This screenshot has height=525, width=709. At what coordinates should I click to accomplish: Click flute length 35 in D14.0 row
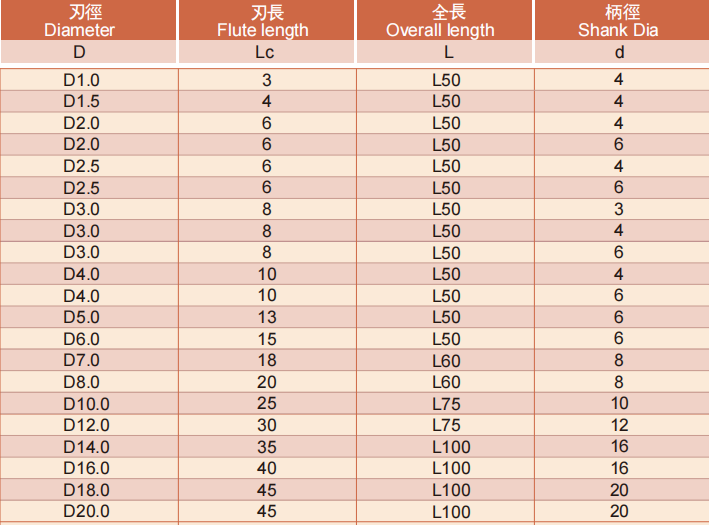pyautogui.click(x=266, y=447)
